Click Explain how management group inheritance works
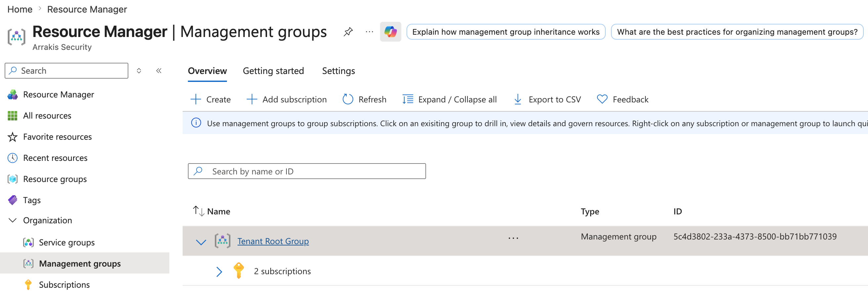The image size is (868, 294). pyautogui.click(x=506, y=32)
